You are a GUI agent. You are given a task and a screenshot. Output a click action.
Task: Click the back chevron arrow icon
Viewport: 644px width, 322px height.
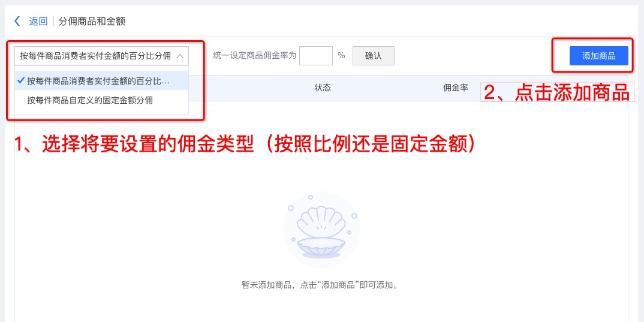17,21
